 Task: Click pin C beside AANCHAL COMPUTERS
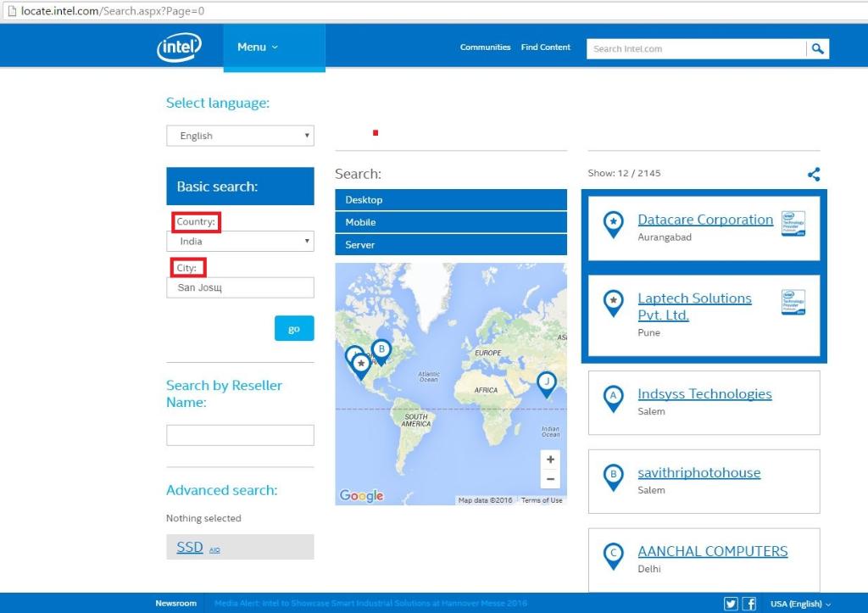tap(614, 556)
